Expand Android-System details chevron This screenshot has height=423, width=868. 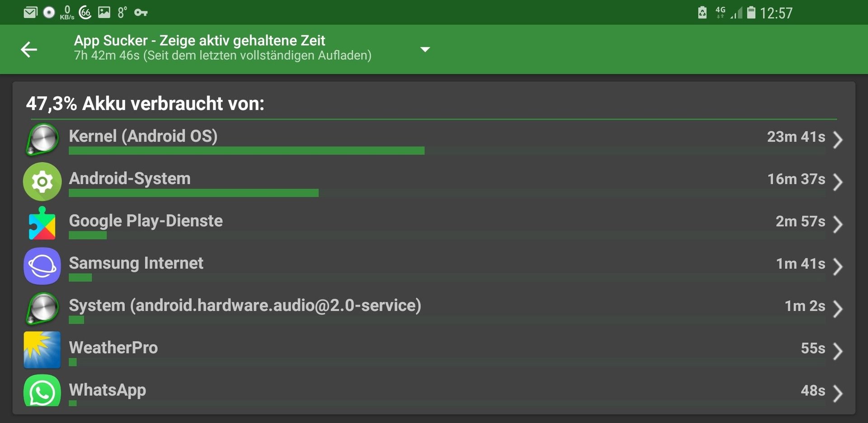[838, 182]
